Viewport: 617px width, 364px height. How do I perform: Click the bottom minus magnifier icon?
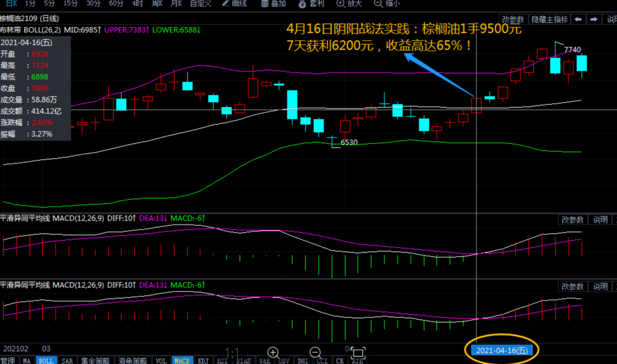tap(315, 353)
